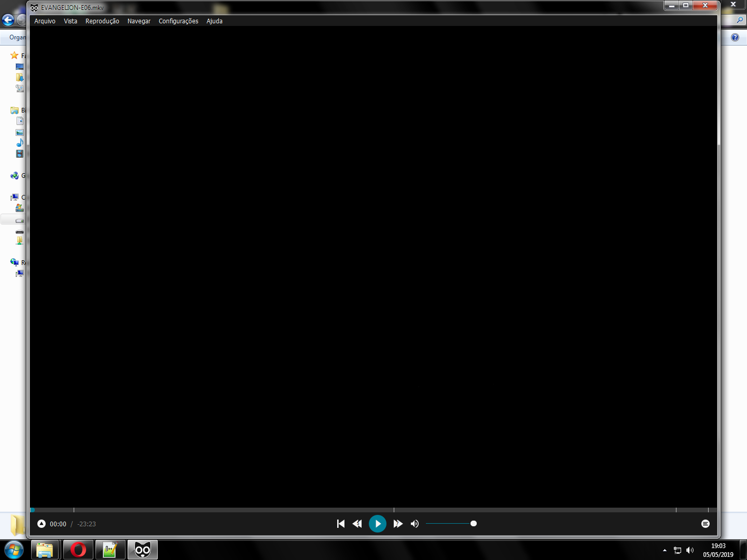This screenshot has height=560, width=747.
Task: Skip to the previous track
Action: 341,524
